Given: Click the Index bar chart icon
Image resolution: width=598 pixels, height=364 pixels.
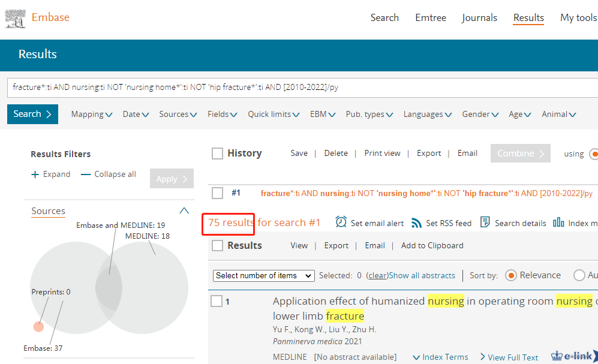Looking at the screenshot, I should (558, 222).
